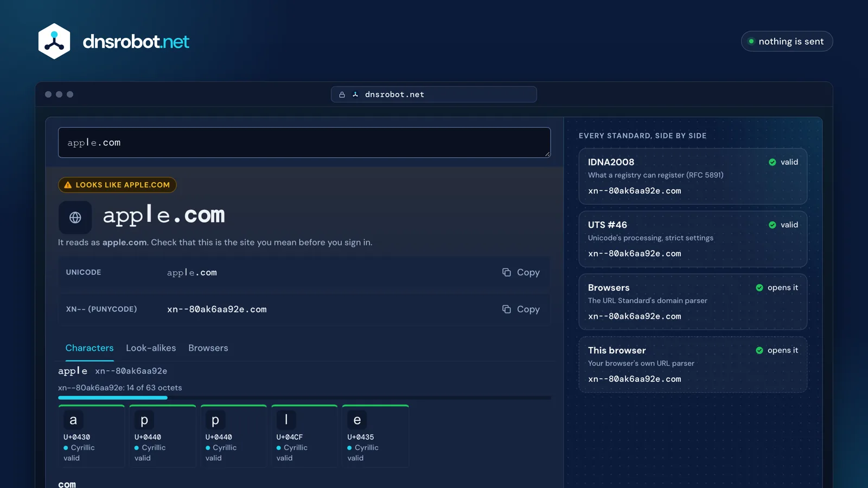Click the green check icon on UTS #46 card
Viewport: 868px width, 488px height.
[x=773, y=225]
